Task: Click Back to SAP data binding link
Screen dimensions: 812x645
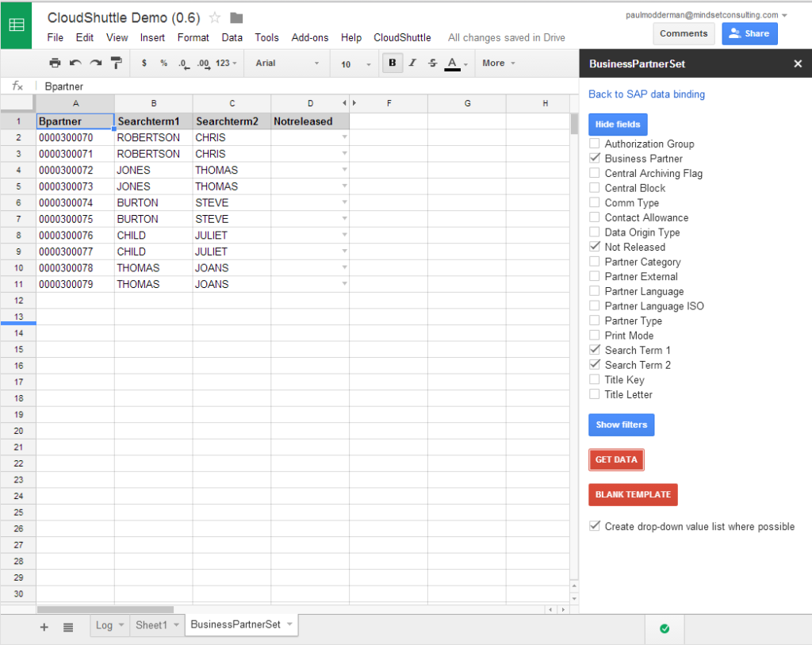Action: click(646, 94)
